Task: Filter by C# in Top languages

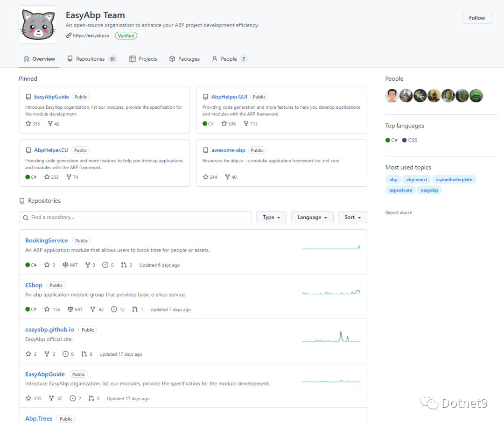Action: tap(392, 140)
